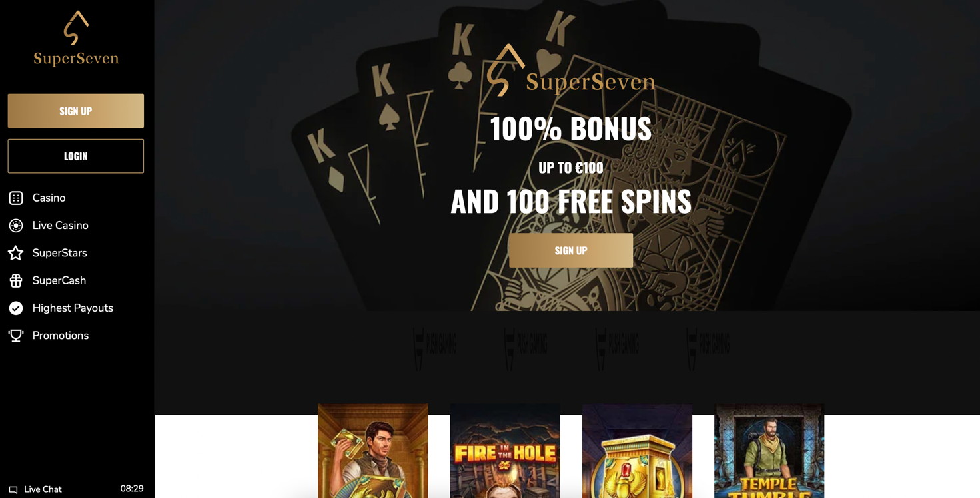Open the Casino menu item
Image resolution: width=980 pixels, height=498 pixels.
click(x=49, y=198)
